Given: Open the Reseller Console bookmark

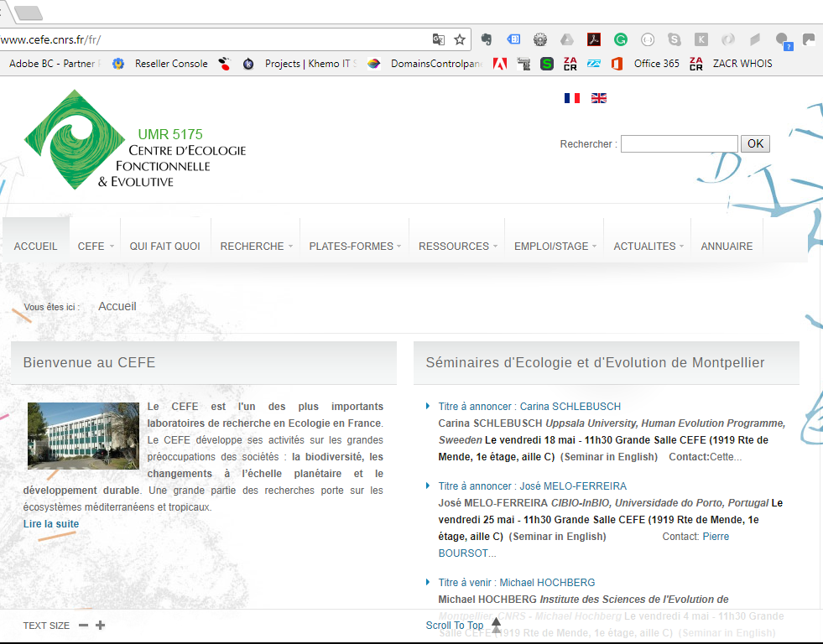Looking at the screenshot, I should tap(171, 64).
